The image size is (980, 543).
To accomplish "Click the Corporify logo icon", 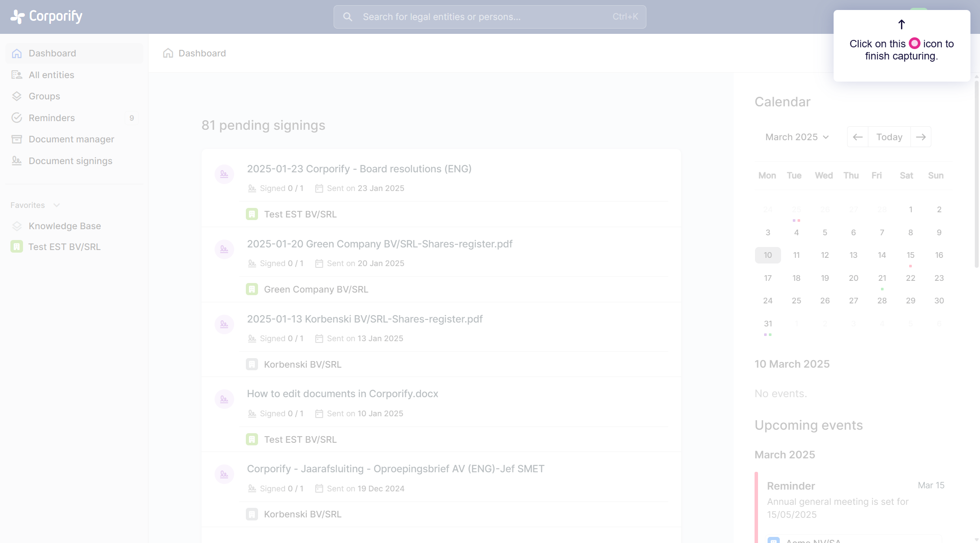I will click(17, 16).
